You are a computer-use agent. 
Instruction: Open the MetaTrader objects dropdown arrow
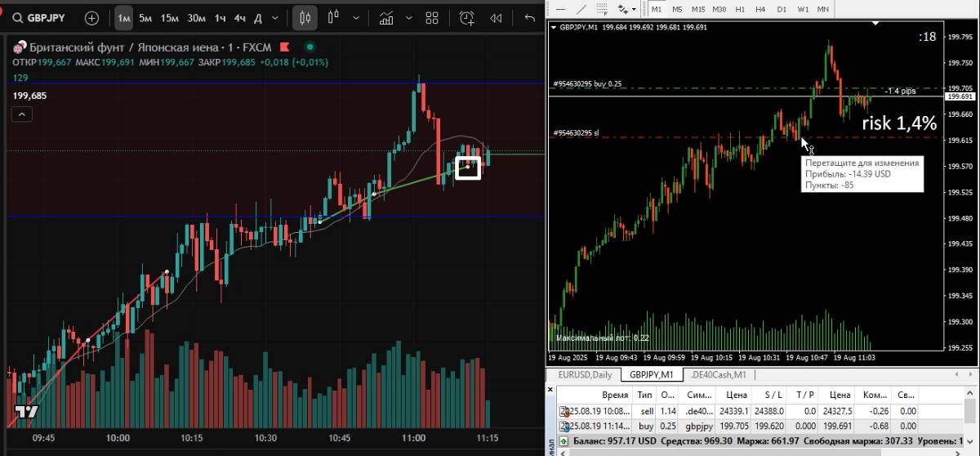[x=635, y=8]
